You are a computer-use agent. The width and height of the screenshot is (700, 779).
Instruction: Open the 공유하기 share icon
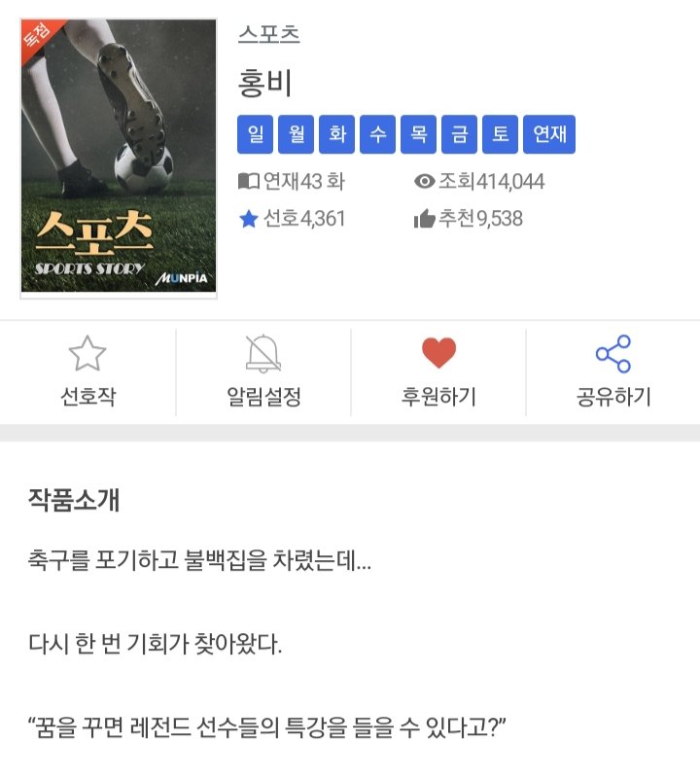[x=613, y=354]
